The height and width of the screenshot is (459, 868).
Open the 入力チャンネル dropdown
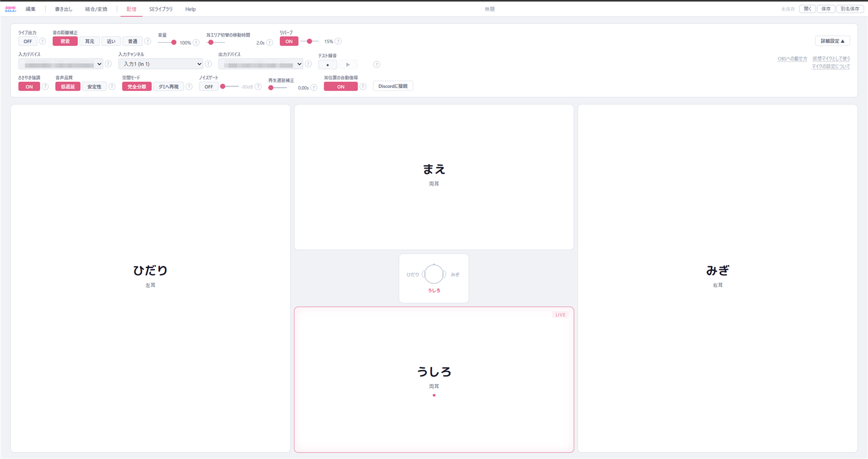tap(161, 64)
